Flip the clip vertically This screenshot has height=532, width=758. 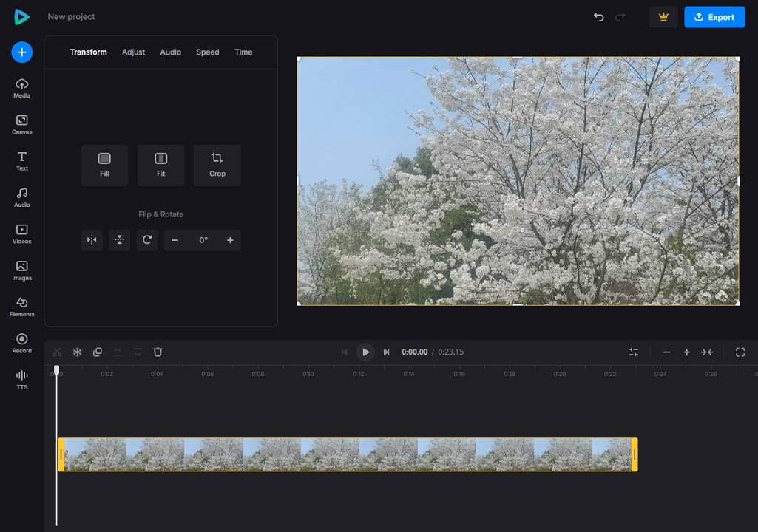[119, 240]
